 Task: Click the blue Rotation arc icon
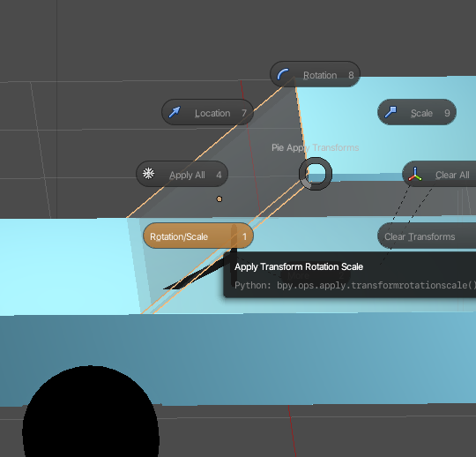[283, 74]
